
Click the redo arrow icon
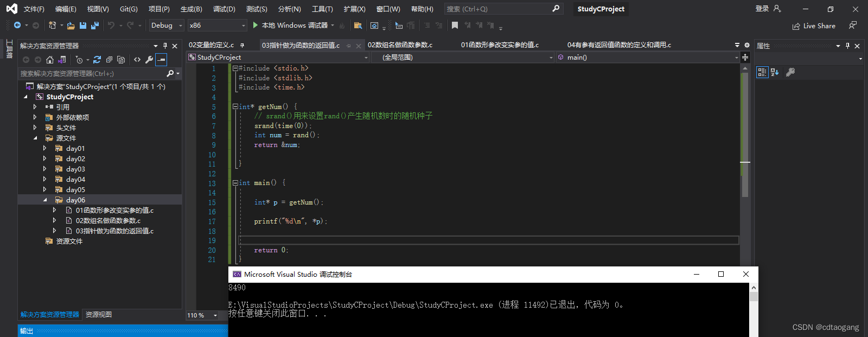point(130,26)
